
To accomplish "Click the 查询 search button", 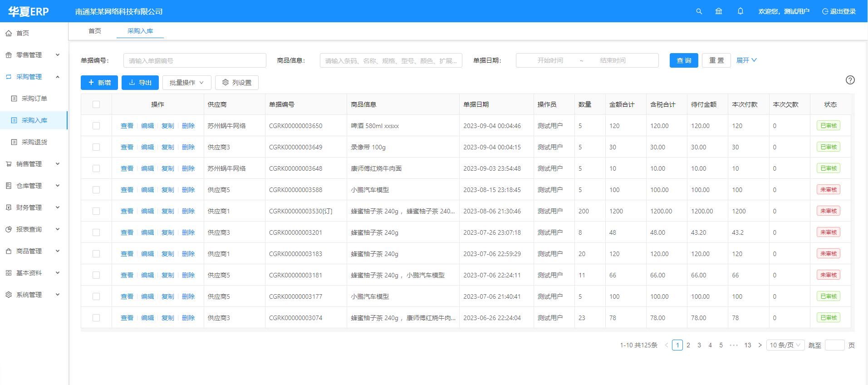I will click(x=684, y=60).
